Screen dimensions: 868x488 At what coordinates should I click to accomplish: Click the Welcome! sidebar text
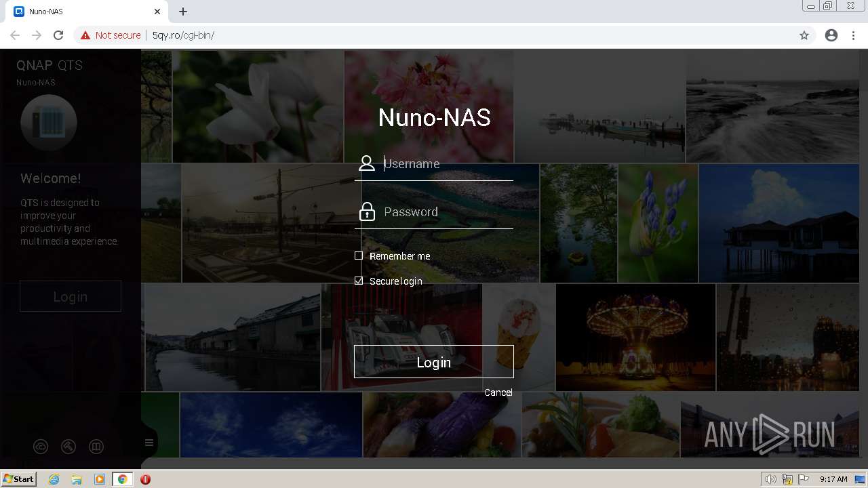51,178
